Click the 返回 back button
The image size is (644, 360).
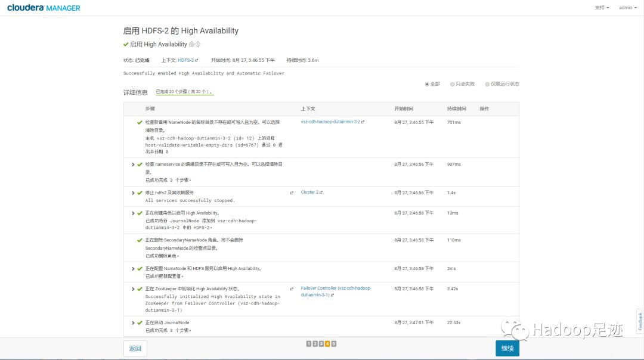pyautogui.click(x=135, y=349)
